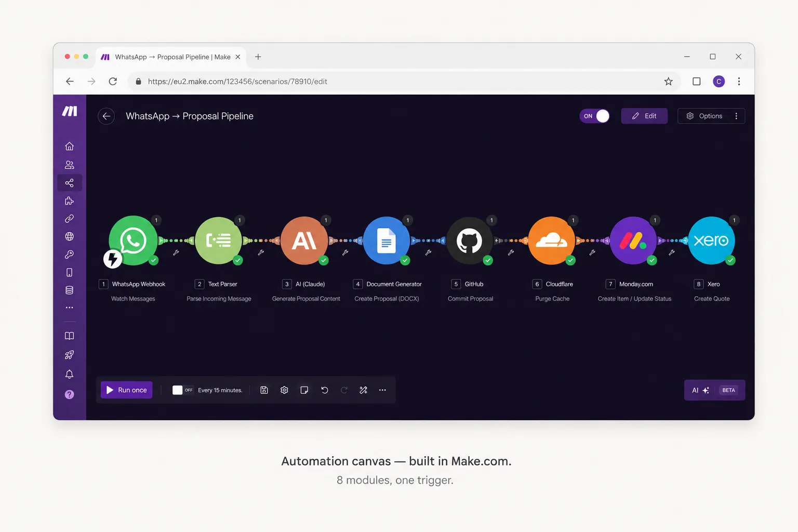Screen dimensions: 798x532
Task: Open more toolbar options ellipsis
Action: pyautogui.click(x=382, y=390)
